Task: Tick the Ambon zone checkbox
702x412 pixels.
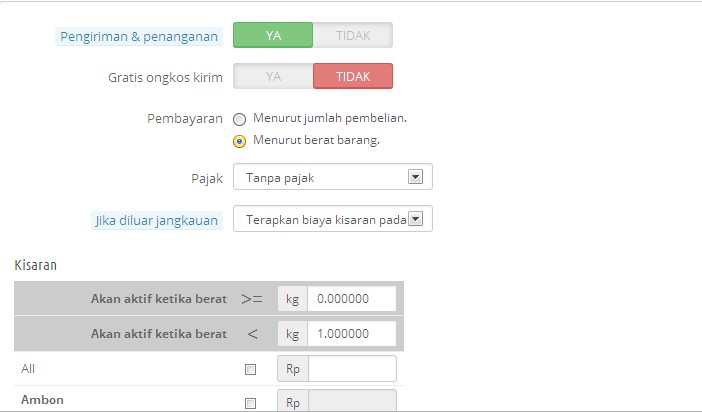Action: coord(250,403)
